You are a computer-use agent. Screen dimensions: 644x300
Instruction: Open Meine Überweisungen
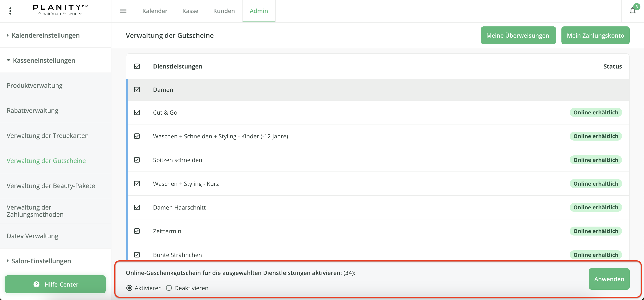pos(518,36)
